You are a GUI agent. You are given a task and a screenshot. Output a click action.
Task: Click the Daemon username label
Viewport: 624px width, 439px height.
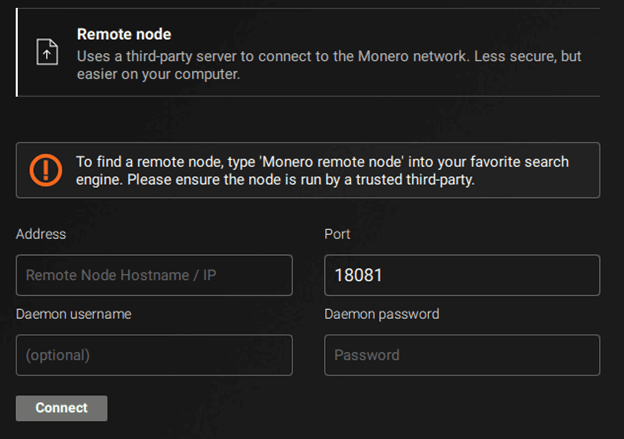(x=74, y=314)
